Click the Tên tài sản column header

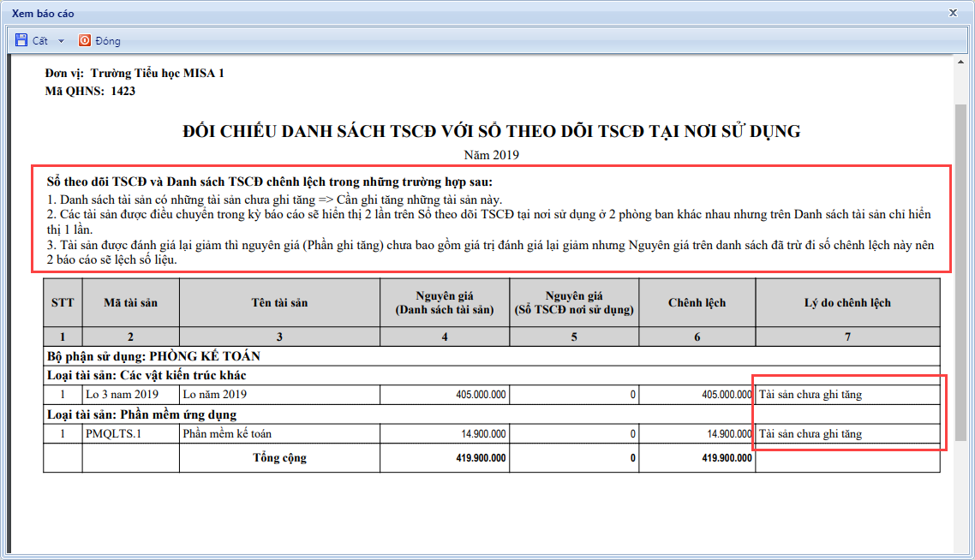coord(280,302)
